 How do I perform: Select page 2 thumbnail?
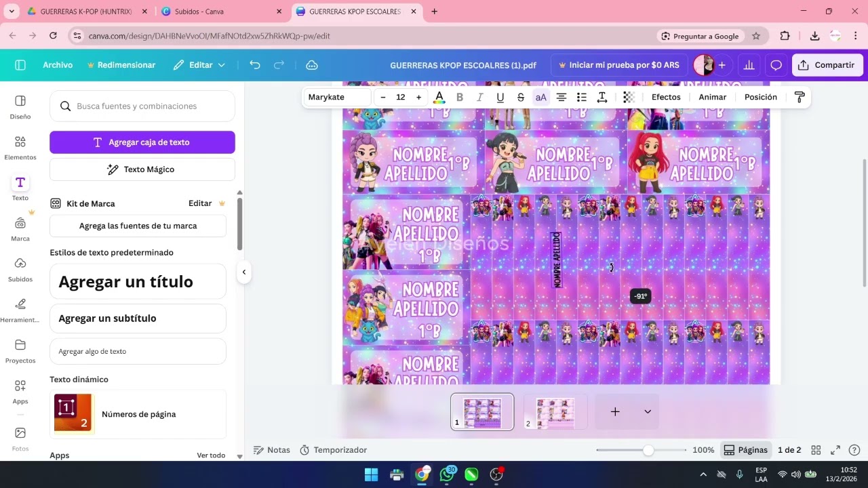pos(555,412)
